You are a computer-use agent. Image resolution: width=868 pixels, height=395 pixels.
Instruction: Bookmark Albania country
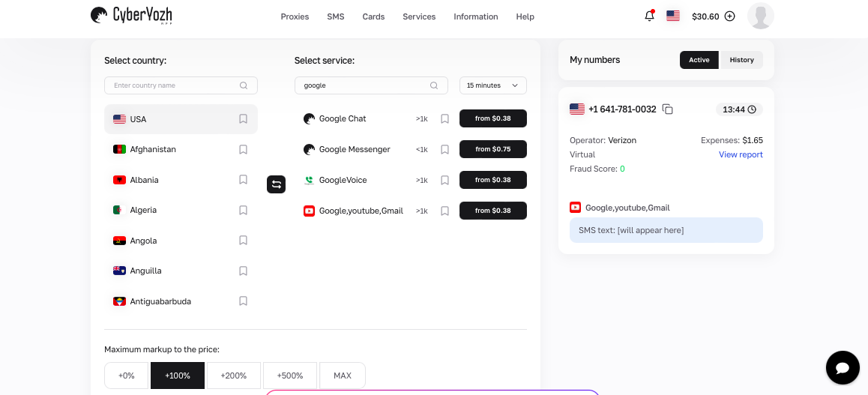point(243,180)
